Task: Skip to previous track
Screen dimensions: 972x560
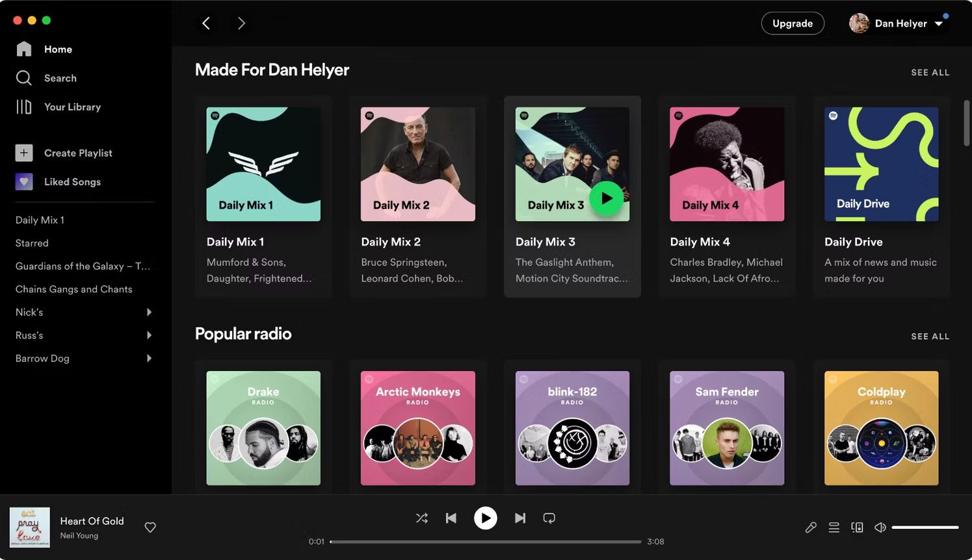Action: click(451, 518)
